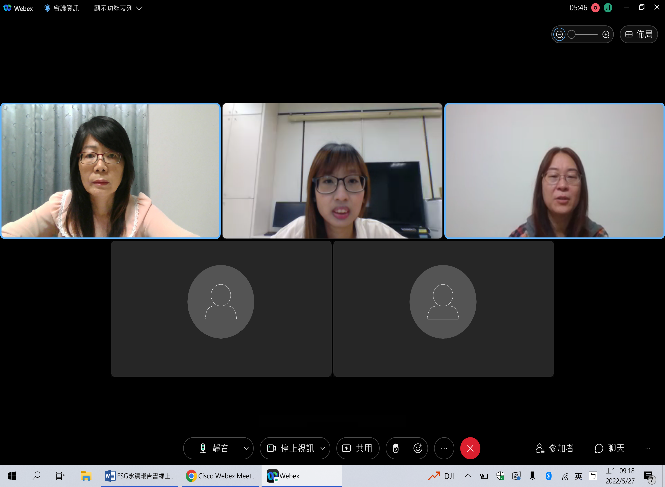Select the center participant's video tile
Image resolution: width=665 pixels, height=487 pixels.
coord(332,171)
